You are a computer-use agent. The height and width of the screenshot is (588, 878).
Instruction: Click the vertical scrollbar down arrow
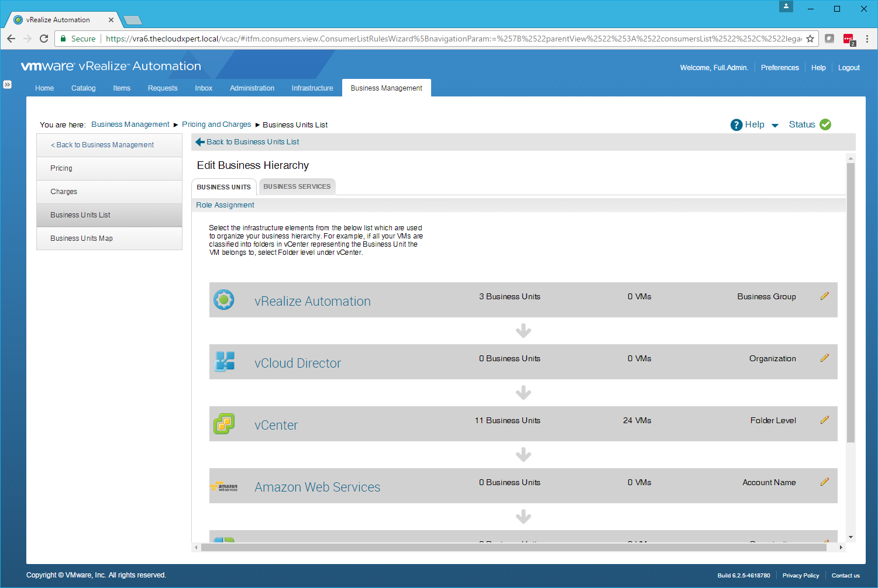pos(851,537)
